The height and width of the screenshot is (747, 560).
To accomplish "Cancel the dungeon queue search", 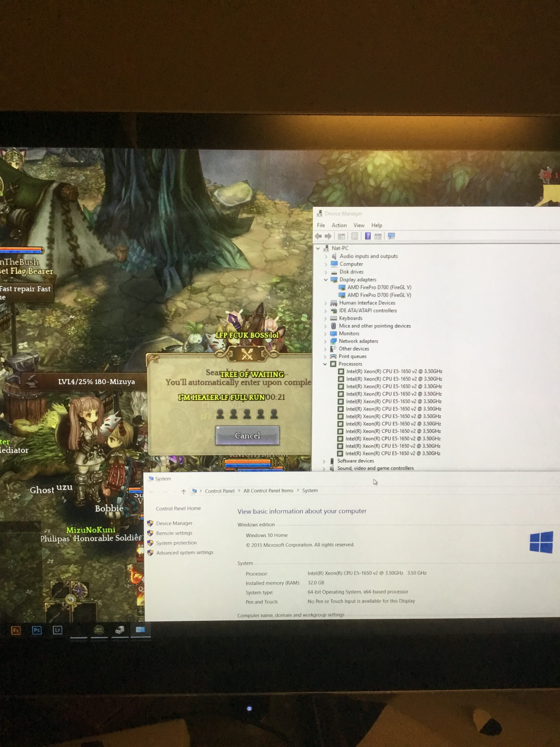I will [248, 435].
